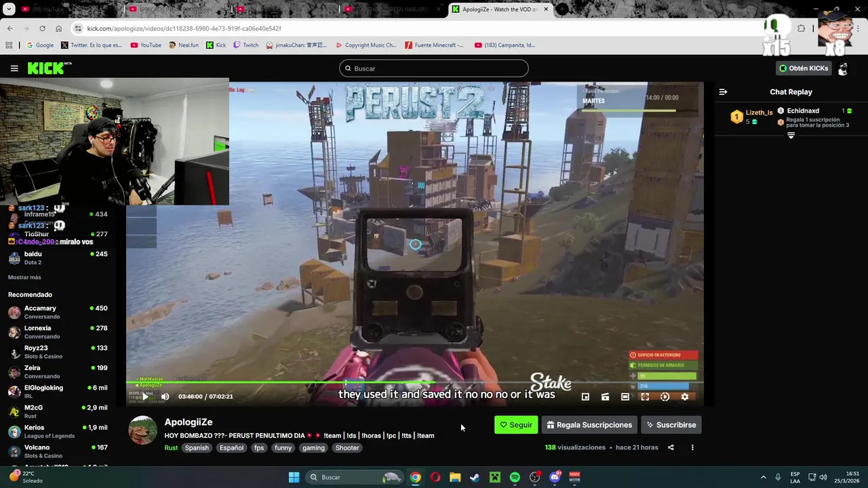Open the Google bookmark
868x488 pixels.
point(39,45)
